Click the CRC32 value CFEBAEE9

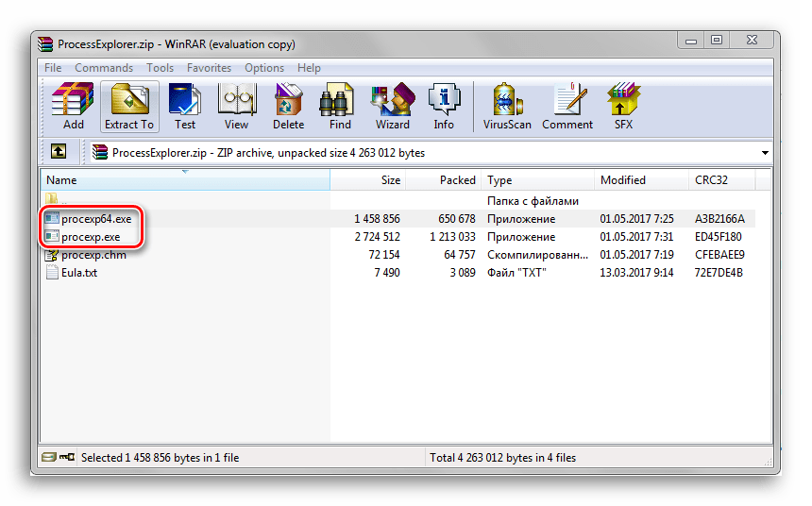pyautogui.click(x=719, y=255)
